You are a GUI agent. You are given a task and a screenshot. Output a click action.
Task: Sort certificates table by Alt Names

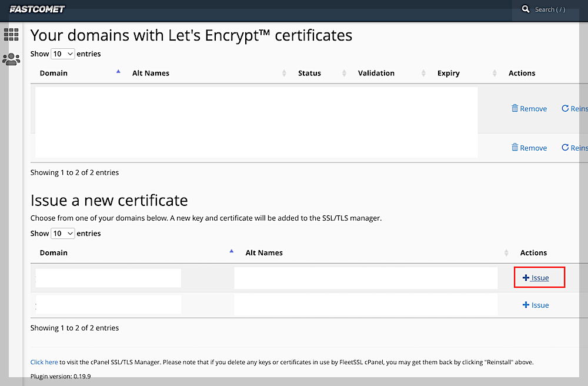tap(151, 73)
